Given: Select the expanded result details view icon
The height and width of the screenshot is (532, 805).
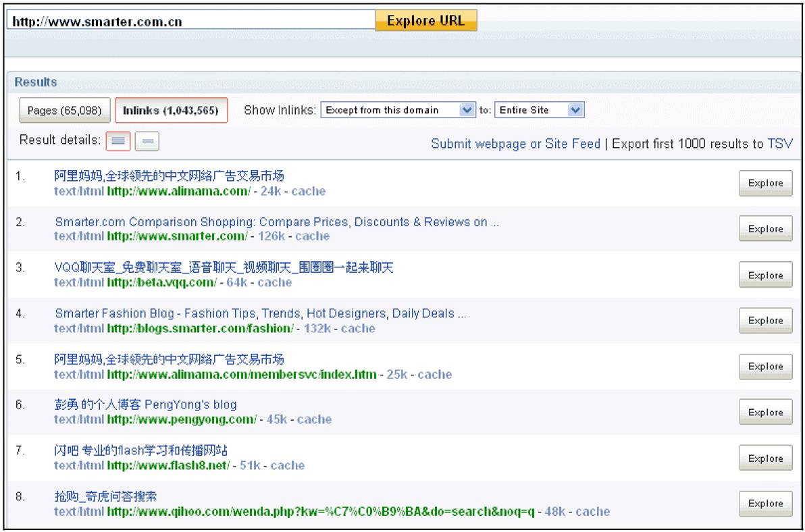Looking at the screenshot, I should pos(118,141).
